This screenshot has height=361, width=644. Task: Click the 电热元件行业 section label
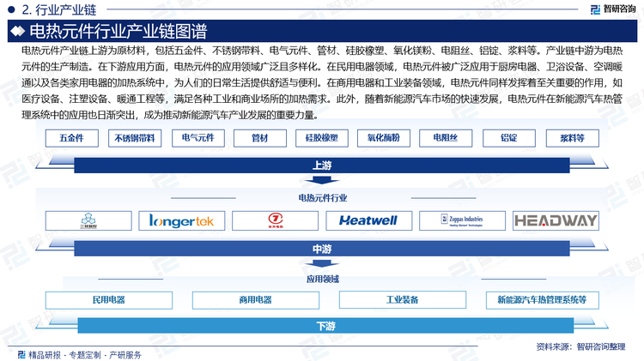pyautogui.click(x=322, y=198)
